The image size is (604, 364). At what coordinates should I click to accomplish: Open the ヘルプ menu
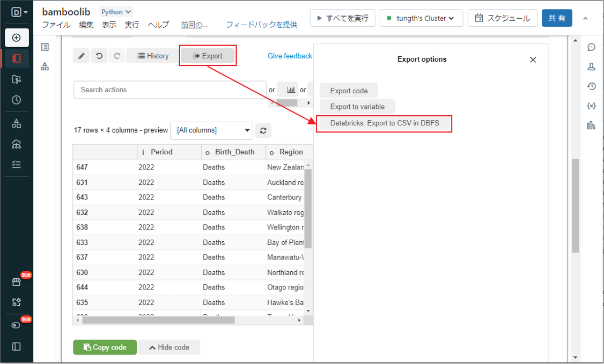pyautogui.click(x=158, y=25)
